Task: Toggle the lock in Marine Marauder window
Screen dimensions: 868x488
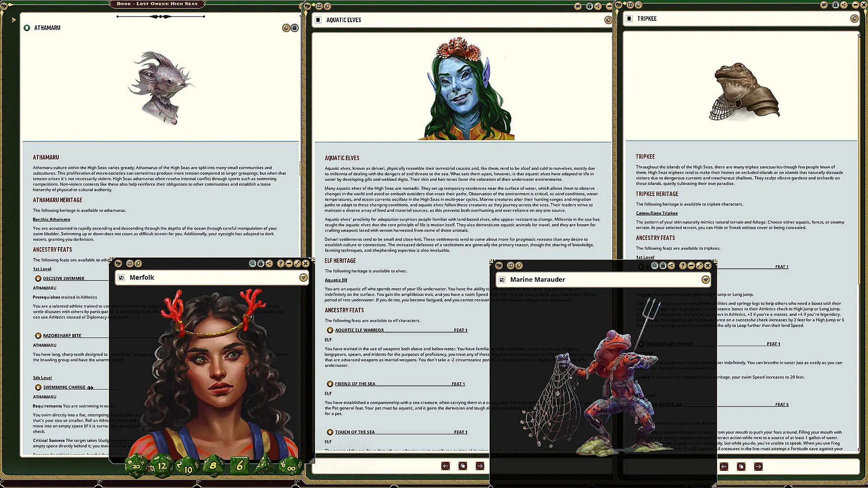Action: pos(663,266)
